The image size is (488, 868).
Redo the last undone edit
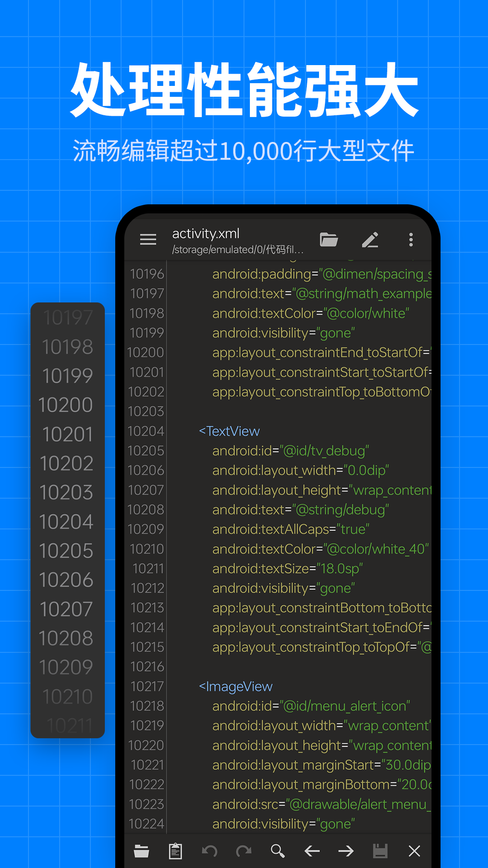pos(244,851)
